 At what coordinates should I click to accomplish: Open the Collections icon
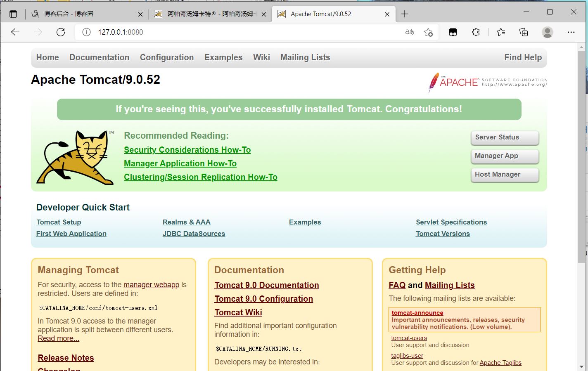pyautogui.click(x=524, y=32)
